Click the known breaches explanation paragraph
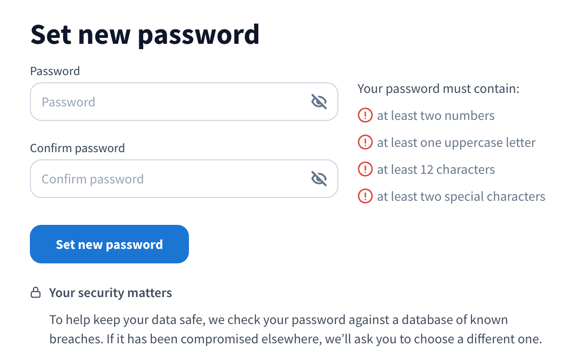This screenshot has width=588, height=364. point(295,329)
